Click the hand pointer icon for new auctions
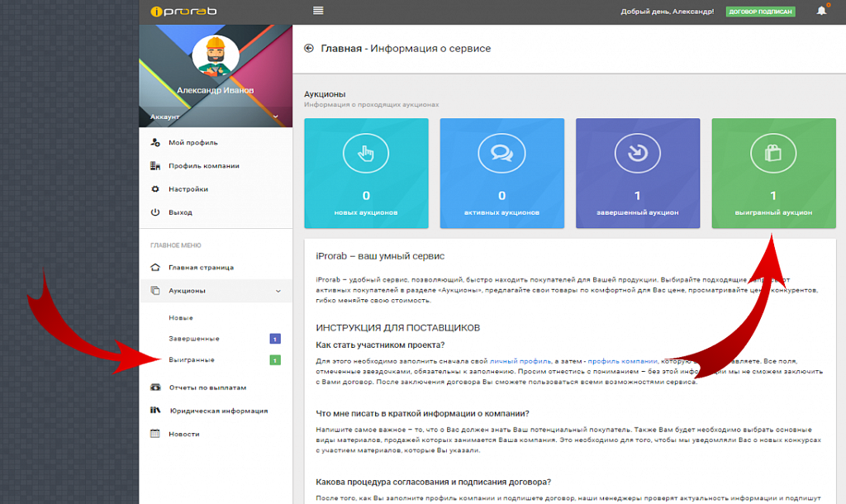Viewport: 846px width, 504px height. pos(366,153)
